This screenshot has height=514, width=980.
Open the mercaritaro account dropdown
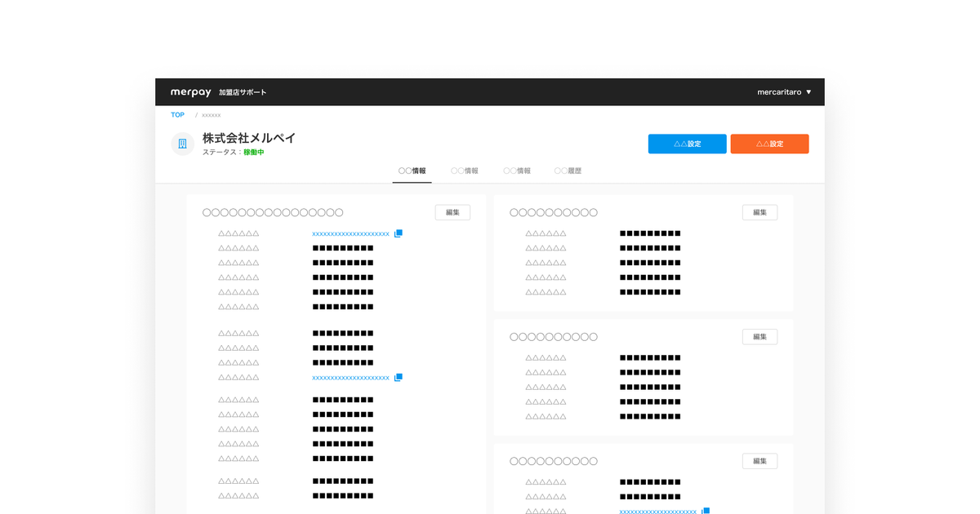pyautogui.click(x=784, y=92)
